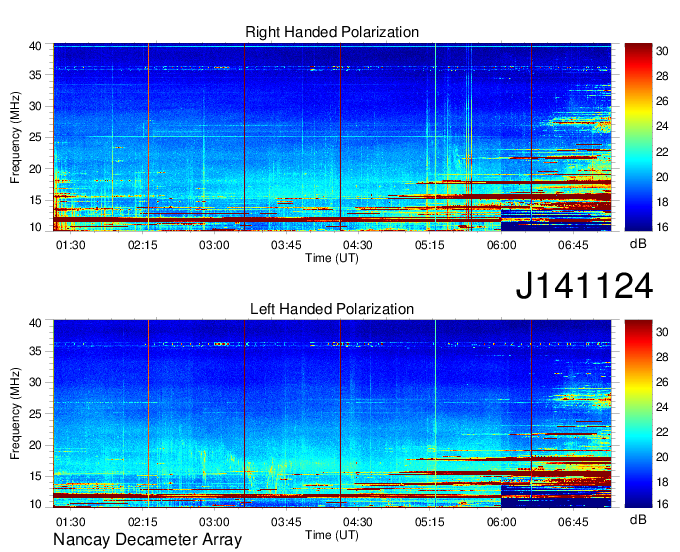Click the 06:45 tick label on top plot
The image size is (680, 552).
pos(573,245)
